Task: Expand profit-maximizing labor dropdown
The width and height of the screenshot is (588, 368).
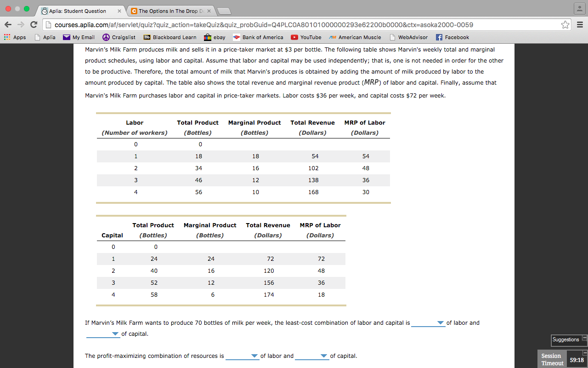Action: tap(242, 356)
